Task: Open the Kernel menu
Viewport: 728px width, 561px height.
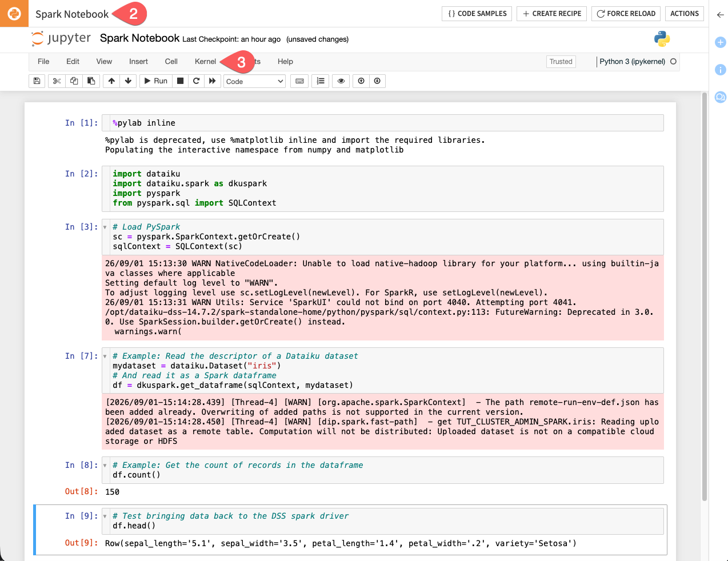Action: point(205,62)
